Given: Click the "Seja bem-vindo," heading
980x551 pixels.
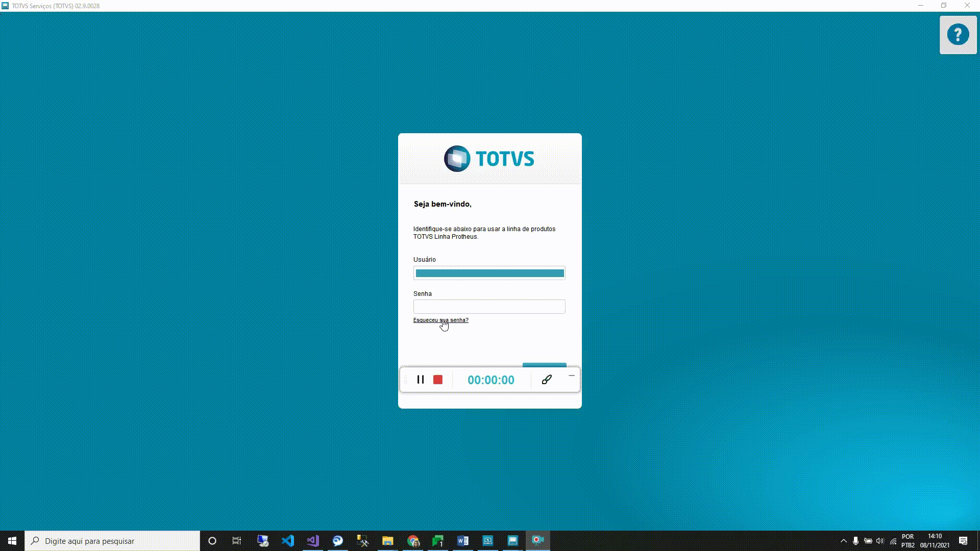Looking at the screenshot, I should pyautogui.click(x=443, y=204).
